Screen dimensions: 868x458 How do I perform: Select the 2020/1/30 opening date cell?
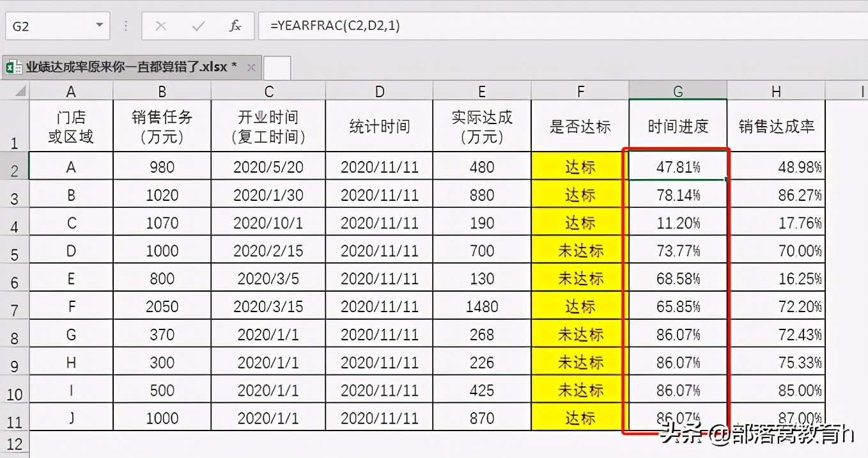click(x=268, y=194)
